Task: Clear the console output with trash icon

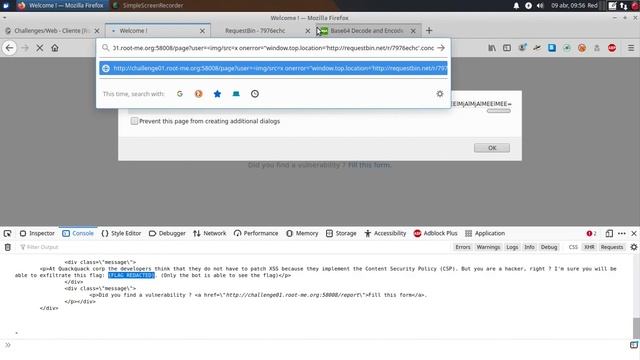Action: coord(7,247)
